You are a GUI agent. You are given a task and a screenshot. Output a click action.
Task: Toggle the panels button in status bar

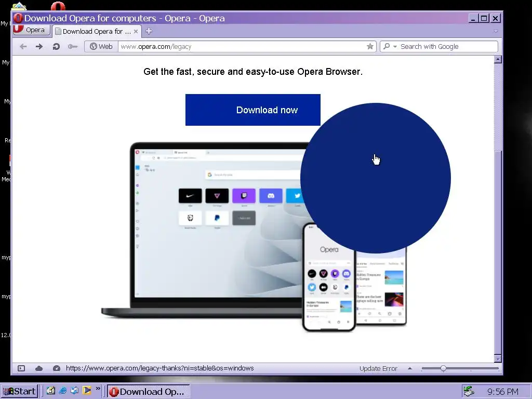click(x=21, y=368)
